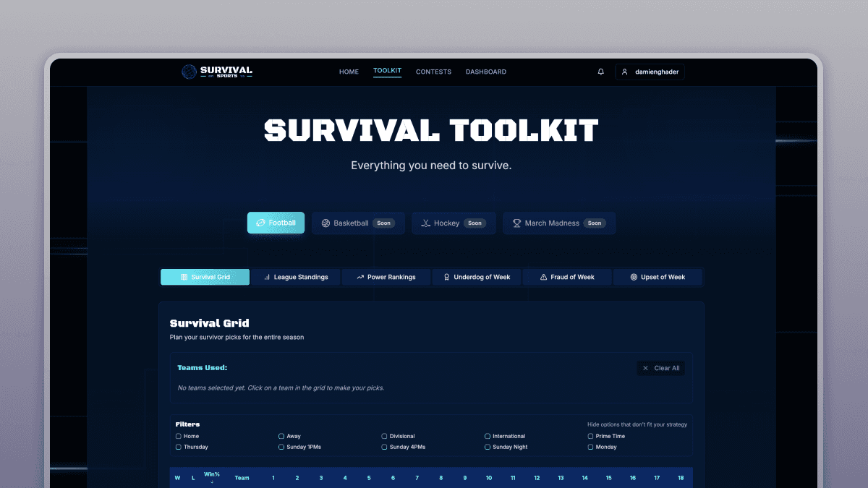This screenshot has width=868, height=488.
Task: Click the Clear All button
Action: coord(660,368)
